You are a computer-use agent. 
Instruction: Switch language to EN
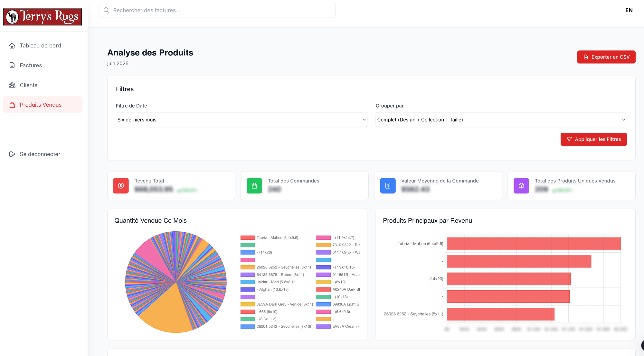(x=629, y=10)
